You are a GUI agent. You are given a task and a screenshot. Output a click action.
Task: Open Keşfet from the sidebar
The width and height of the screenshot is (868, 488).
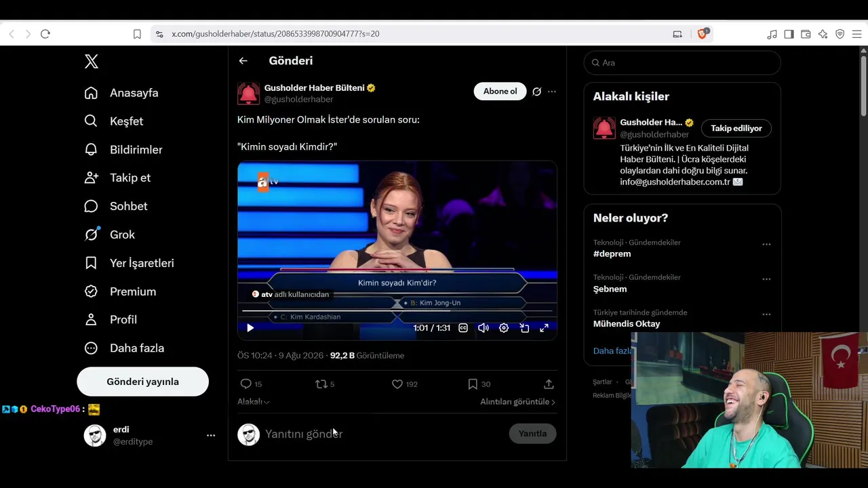click(x=114, y=121)
